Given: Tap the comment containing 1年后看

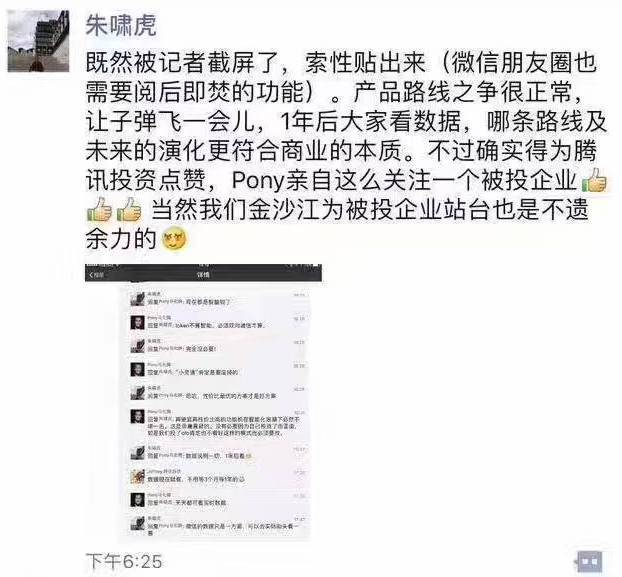Looking at the screenshot, I should coord(200,456).
